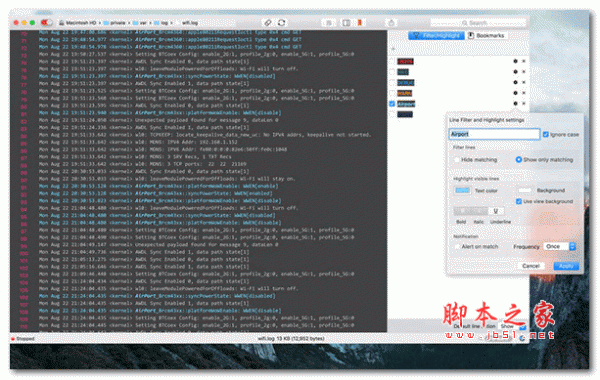Click the Cancel button
This screenshot has height=380, width=600.
[531, 266]
